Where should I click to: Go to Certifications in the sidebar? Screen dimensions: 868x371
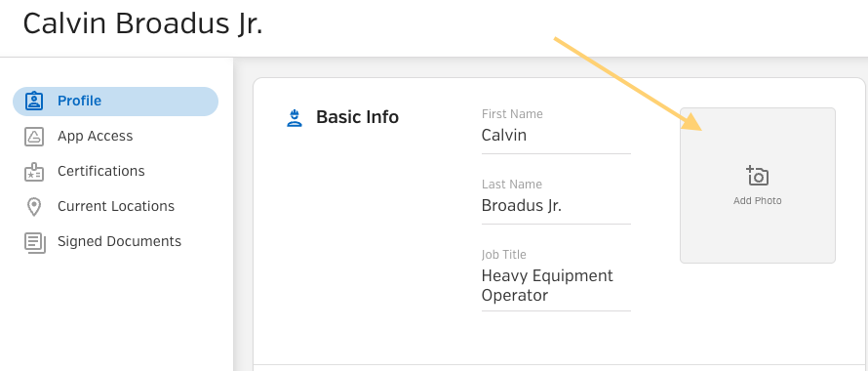click(116, 172)
